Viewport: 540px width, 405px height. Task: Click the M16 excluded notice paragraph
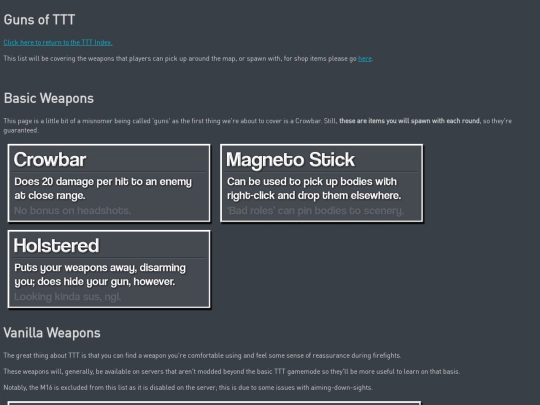click(188, 387)
